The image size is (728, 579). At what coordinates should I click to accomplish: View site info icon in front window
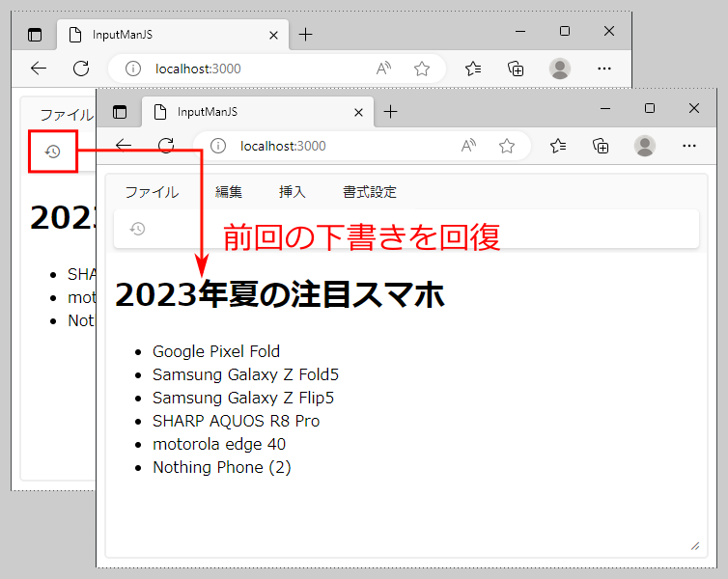[x=218, y=146]
